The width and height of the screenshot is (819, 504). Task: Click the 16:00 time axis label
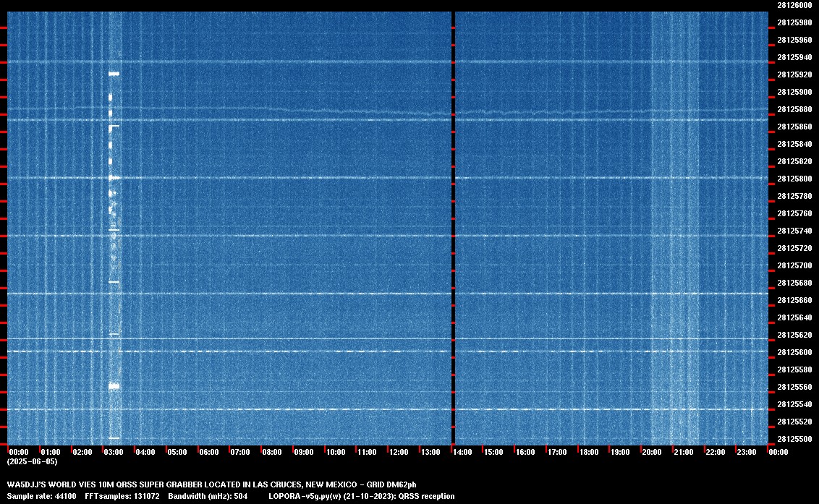point(525,452)
